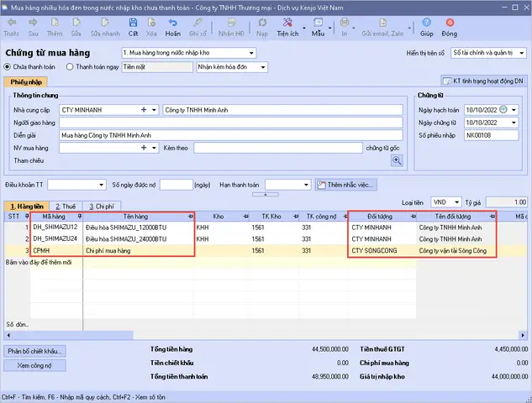Select the Chưa thanh toán radio button
Image resolution: width=532 pixels, height=403 pixels.
point(9,66)
